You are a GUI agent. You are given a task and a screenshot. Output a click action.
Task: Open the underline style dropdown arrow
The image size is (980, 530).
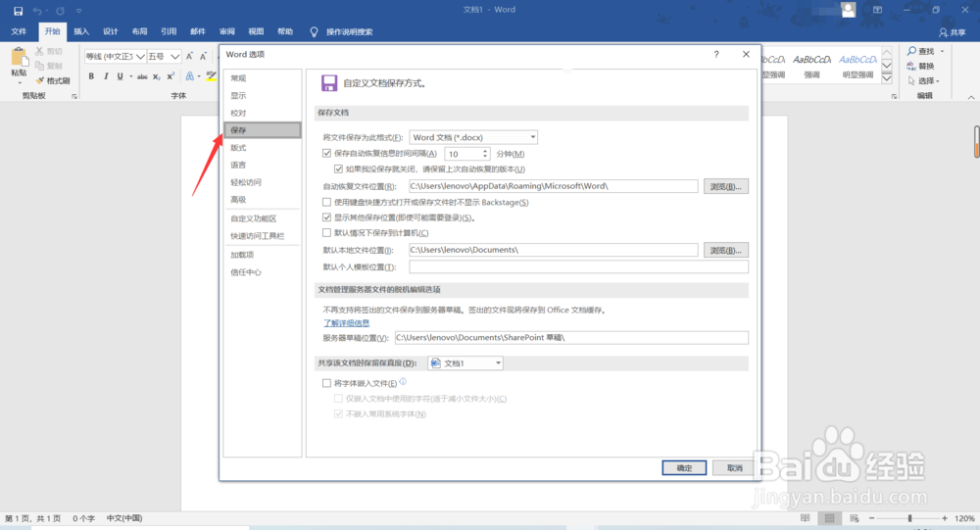pos(130,76)
